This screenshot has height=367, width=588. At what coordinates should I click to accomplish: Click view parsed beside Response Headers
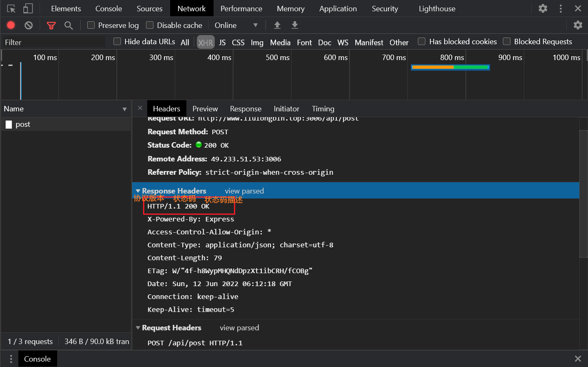tap(244, 191)
